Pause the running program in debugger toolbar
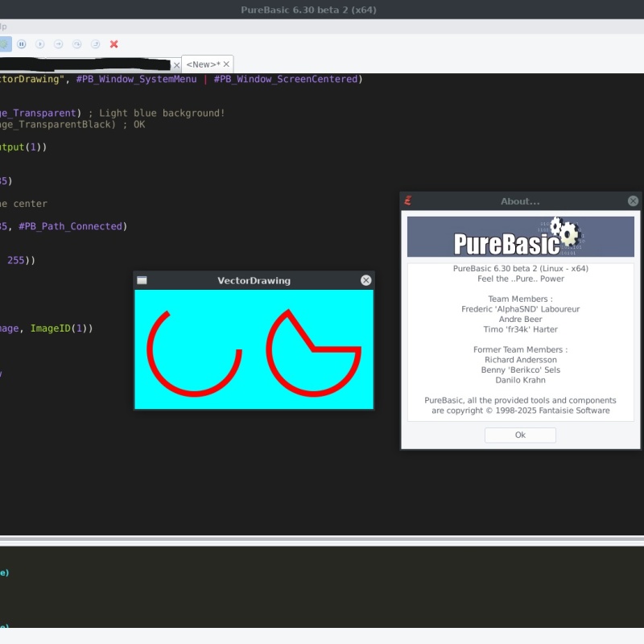The image size is (644, 644). [22, 44]
